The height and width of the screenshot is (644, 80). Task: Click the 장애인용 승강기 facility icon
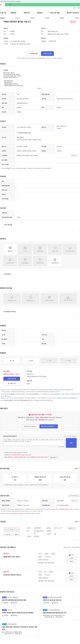(31, 299)
